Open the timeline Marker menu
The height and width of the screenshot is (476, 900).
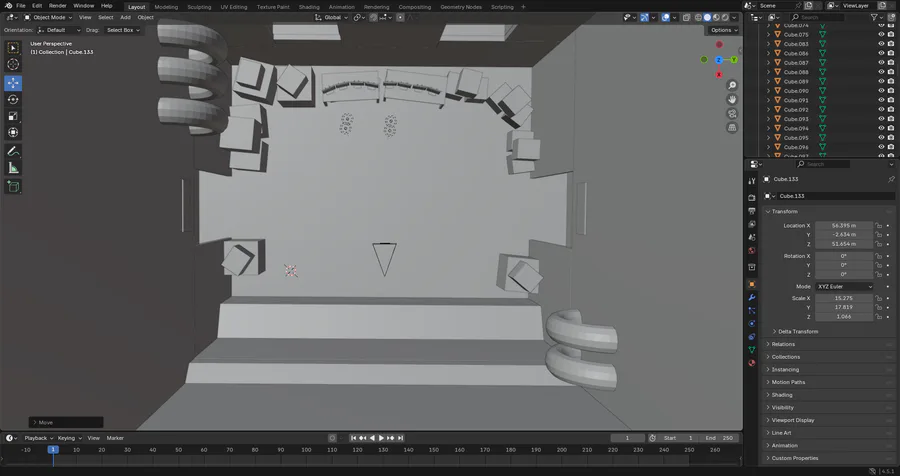(115, 438)
